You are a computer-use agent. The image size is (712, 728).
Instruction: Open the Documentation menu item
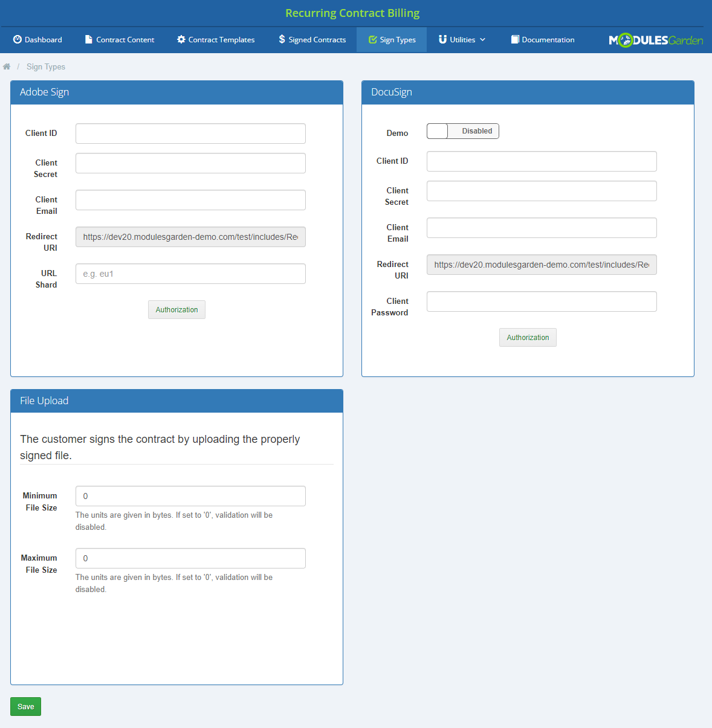click(x=543, y=40)
